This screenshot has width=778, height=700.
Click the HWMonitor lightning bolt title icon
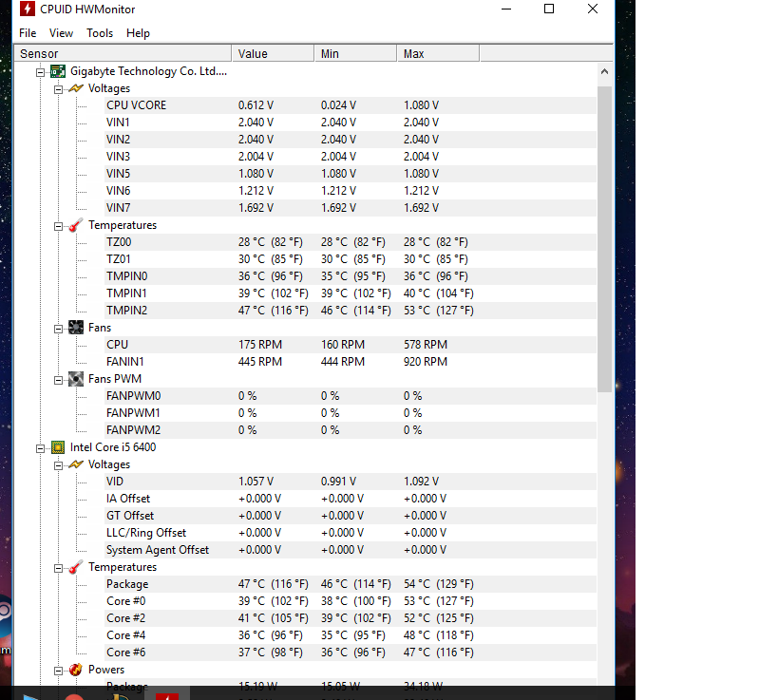tap(28, 9)
